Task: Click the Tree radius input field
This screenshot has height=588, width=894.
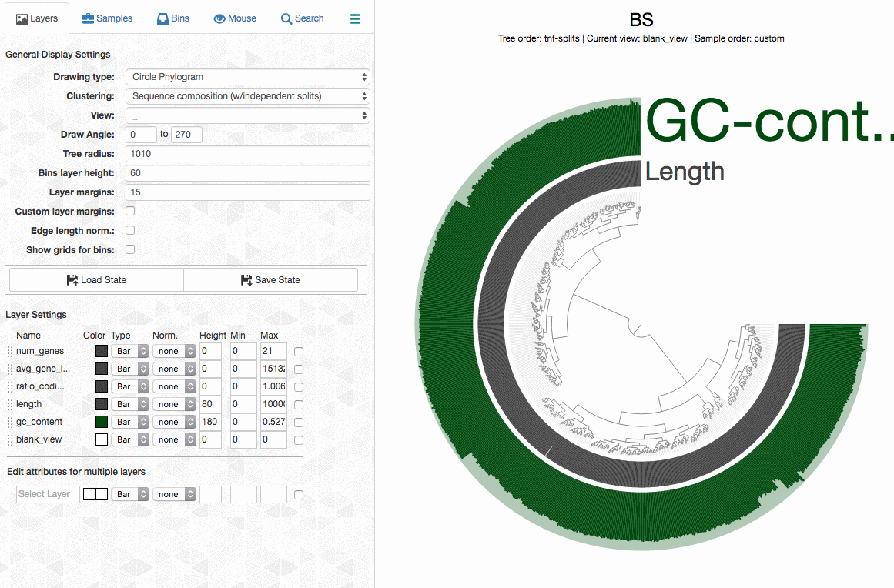Action: [247, 154]
